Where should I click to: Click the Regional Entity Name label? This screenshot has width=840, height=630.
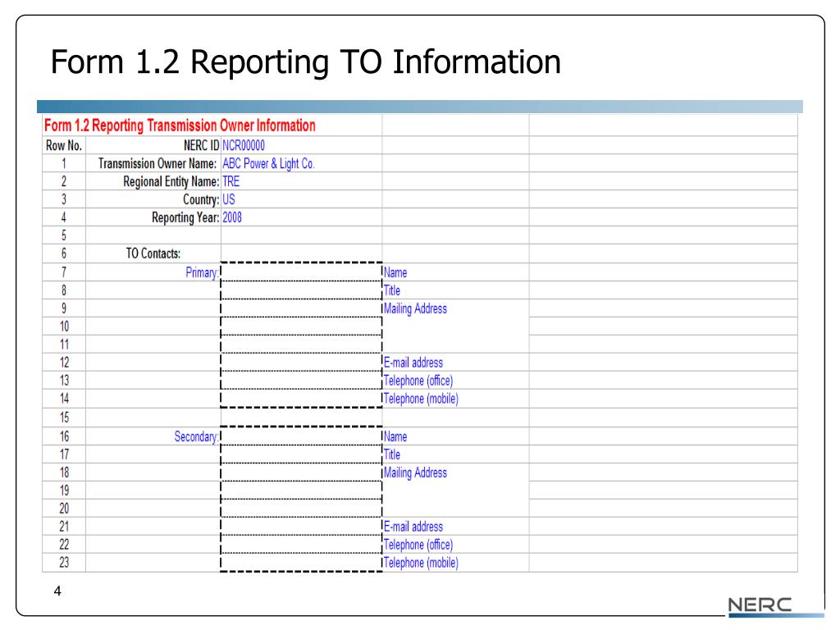click(171, 181)
